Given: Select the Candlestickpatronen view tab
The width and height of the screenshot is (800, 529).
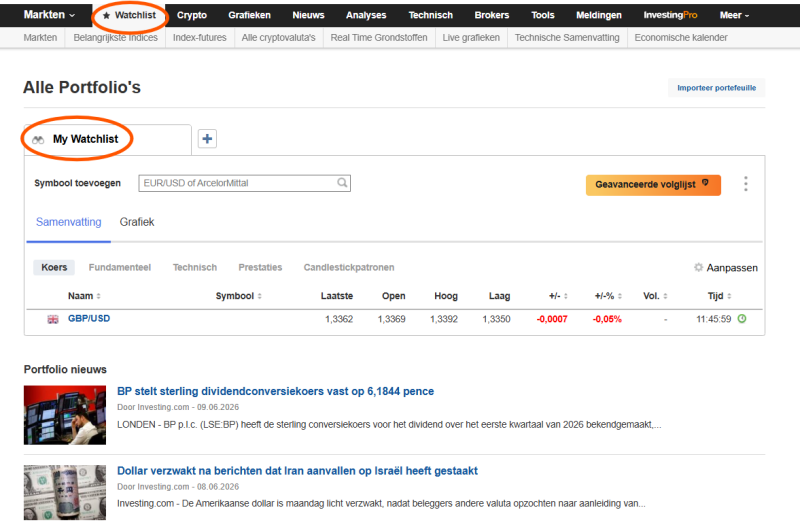Looking at the screenshot, I should (349, 267).
